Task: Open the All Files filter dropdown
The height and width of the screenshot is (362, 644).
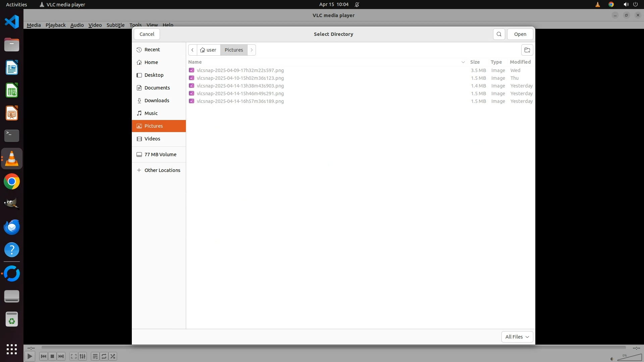Action: [x=517, y=337]
